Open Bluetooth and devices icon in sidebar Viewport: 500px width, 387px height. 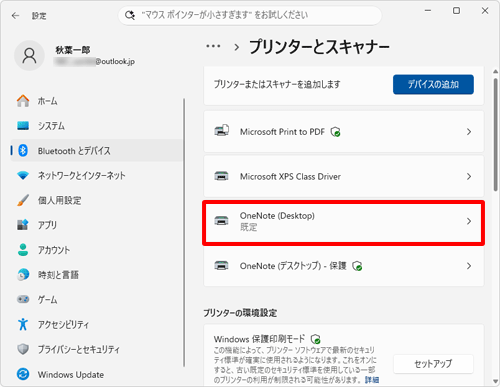tap(23, 151)
